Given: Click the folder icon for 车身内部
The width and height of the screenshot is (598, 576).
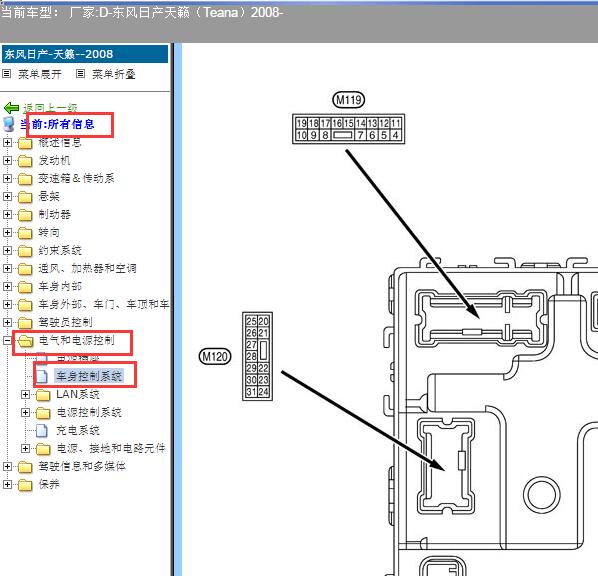Looking at the screenshot, I should click(x=25, y=287).
